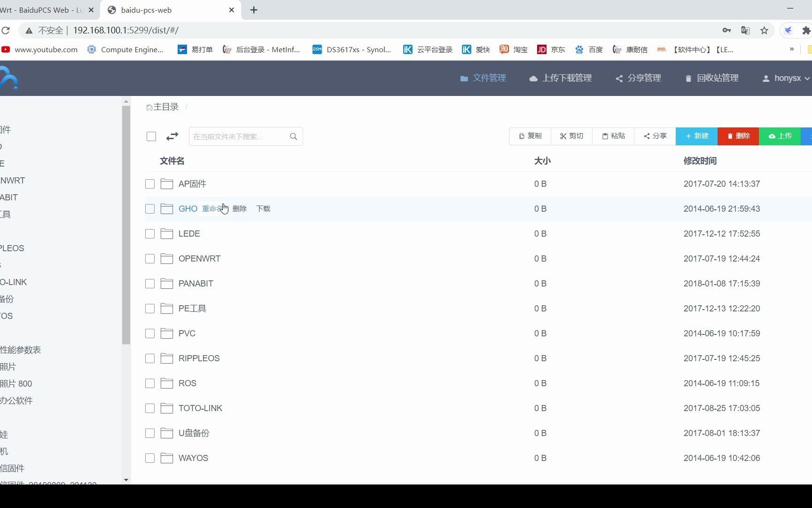The width and height of the screenshot is (812, 508).
Task: Click the ROS folder icon
Action: (167, 383)
